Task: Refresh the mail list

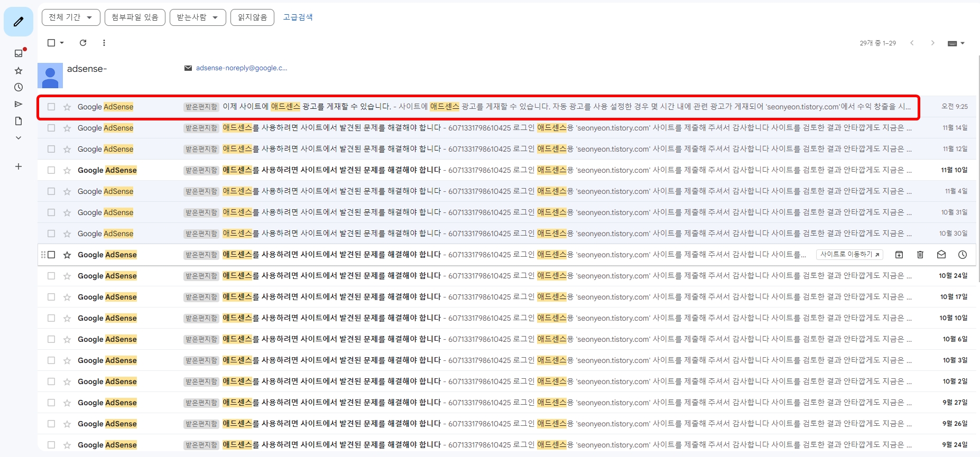Action: [x=83, y=43]
